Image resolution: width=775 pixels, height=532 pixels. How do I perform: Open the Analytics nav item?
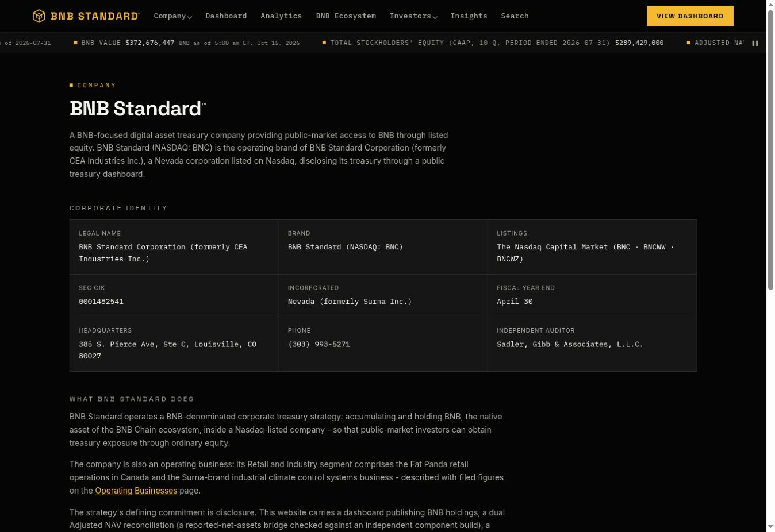point(281,16)
